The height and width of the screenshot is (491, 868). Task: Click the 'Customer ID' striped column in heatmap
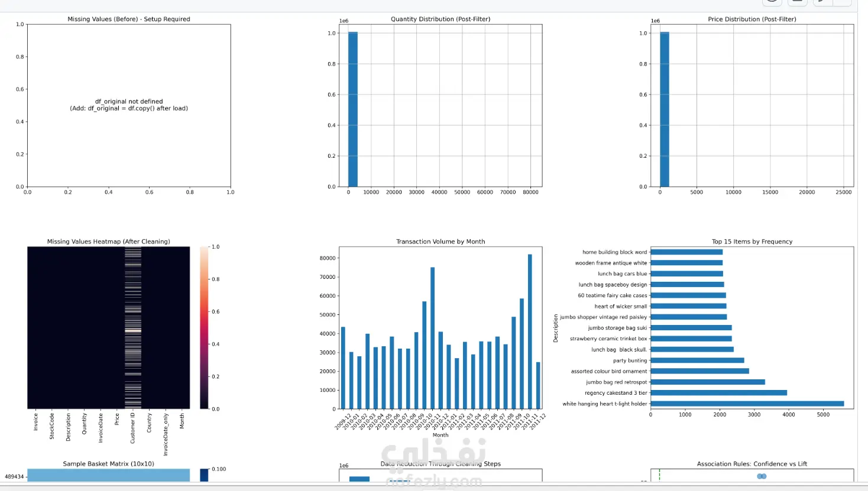click(x=133, y=327)
